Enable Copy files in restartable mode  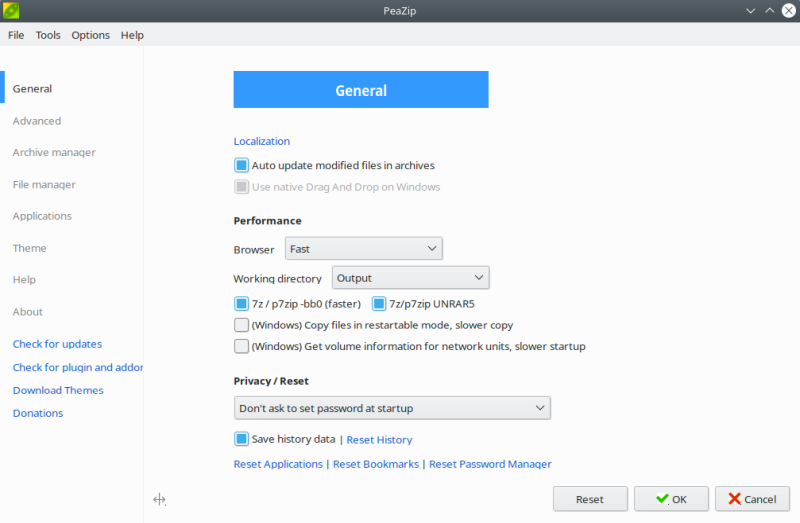[x=241, y=325]
